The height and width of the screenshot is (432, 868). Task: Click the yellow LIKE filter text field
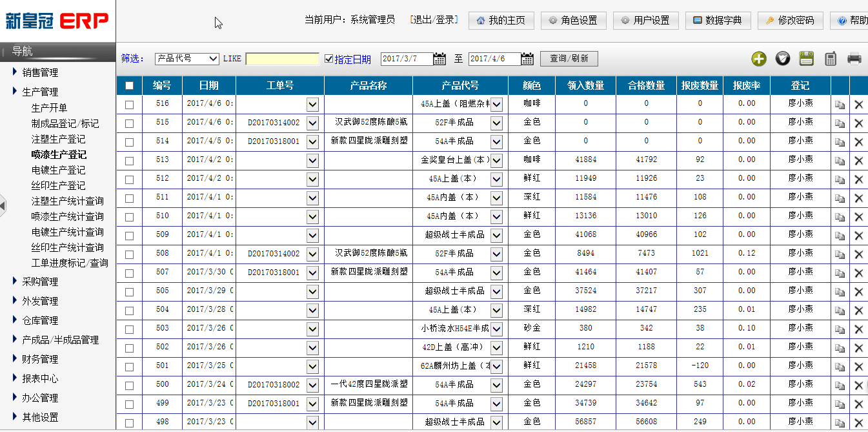282,59
